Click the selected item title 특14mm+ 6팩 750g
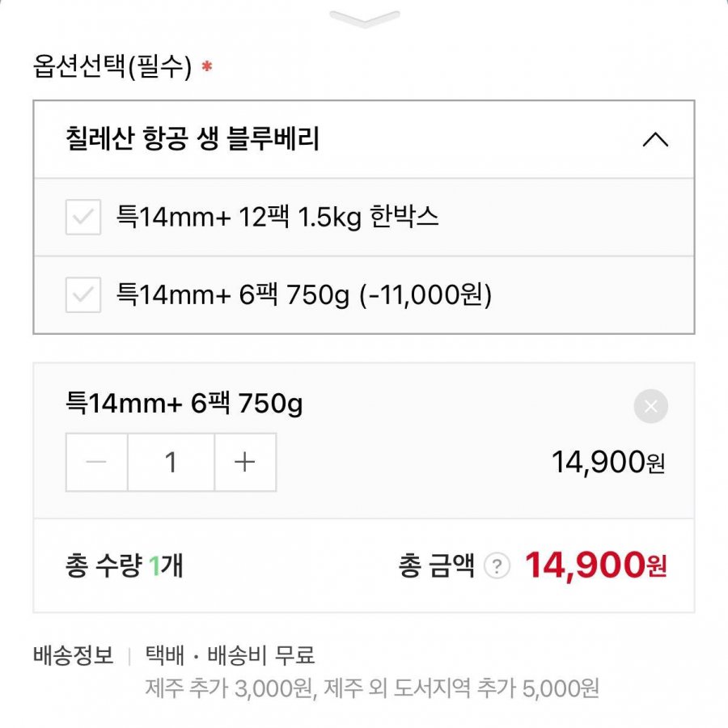The width and height of the screenshot is (728, 728). pos(184,404)
